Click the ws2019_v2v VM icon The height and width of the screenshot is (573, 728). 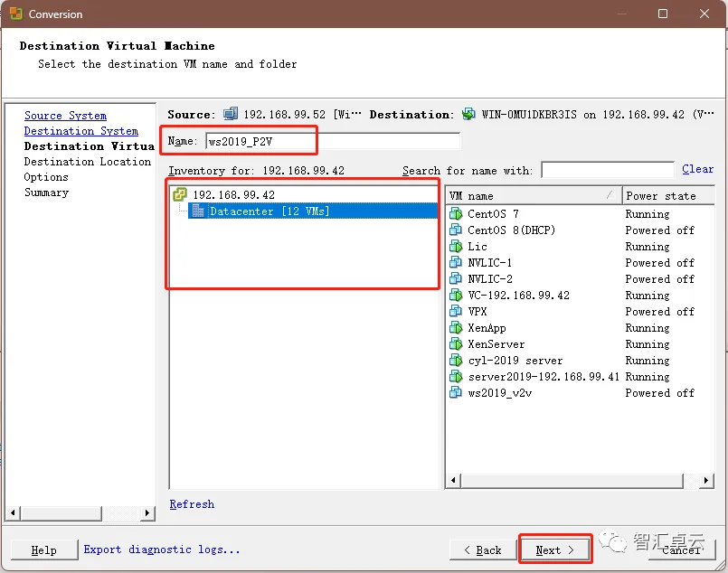(456, 393)
